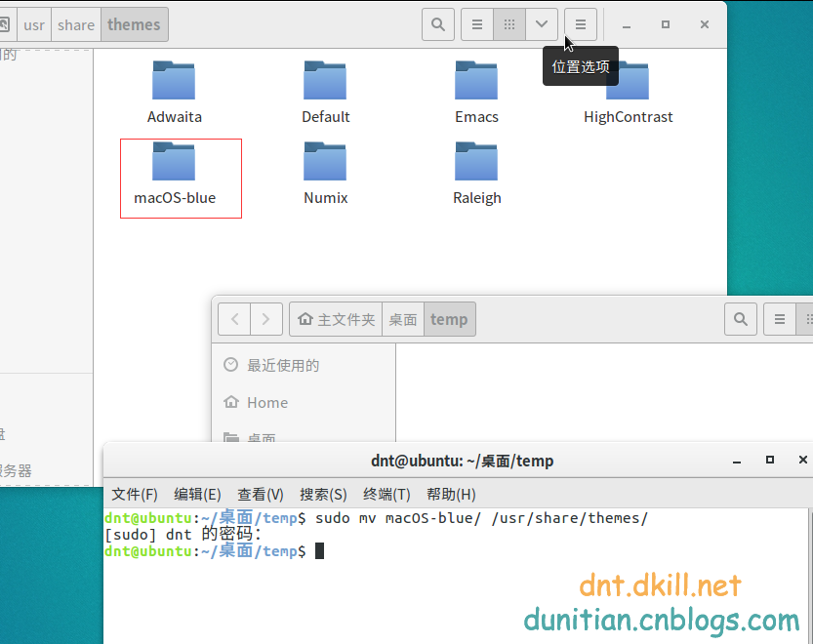Select the HighContrast folder label
Screen dimensions: 813x644
628,117
